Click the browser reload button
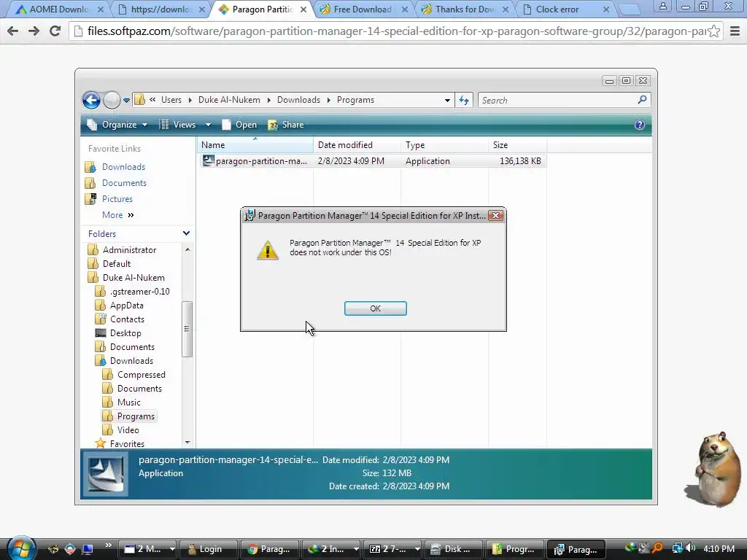 coord(55,31)
